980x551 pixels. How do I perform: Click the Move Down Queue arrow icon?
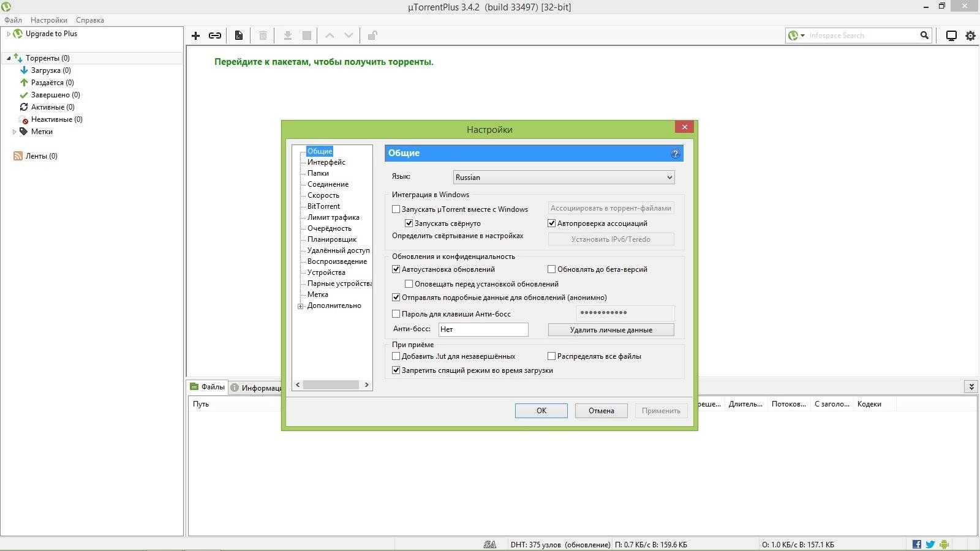pyautogui.click(x=349, y=36)
